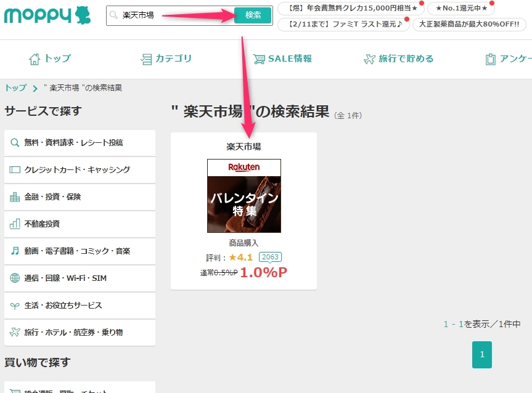Click the ★4.1 rating on 楽天市場 card
532x393 pixels.
pyautogui.click(x=240, y=257)
